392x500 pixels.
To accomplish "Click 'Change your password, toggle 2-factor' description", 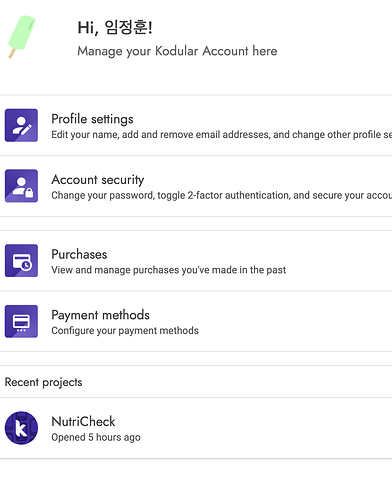I will [x=221, y=195].
